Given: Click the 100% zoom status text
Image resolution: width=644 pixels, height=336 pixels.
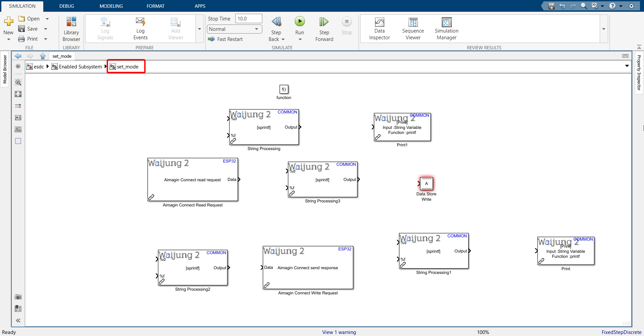Looking at the screenshot, I should 483,332.
